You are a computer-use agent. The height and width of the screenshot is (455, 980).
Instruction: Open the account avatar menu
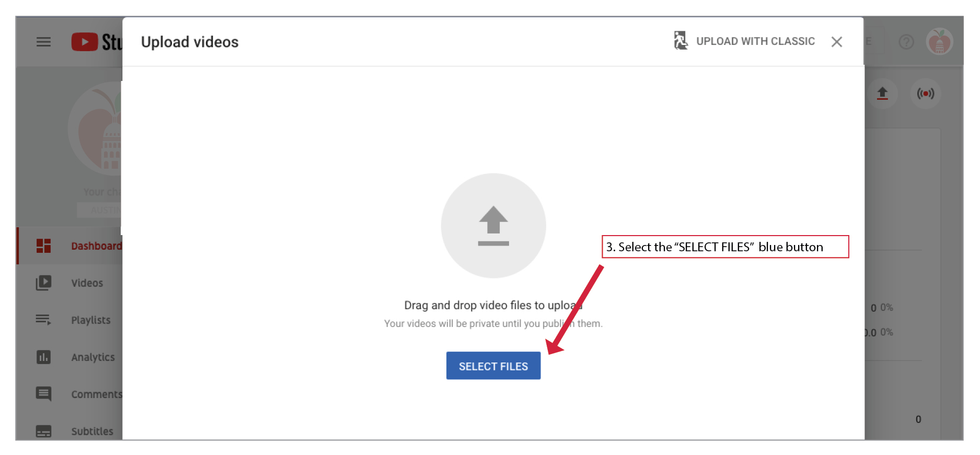click(939, 42)
